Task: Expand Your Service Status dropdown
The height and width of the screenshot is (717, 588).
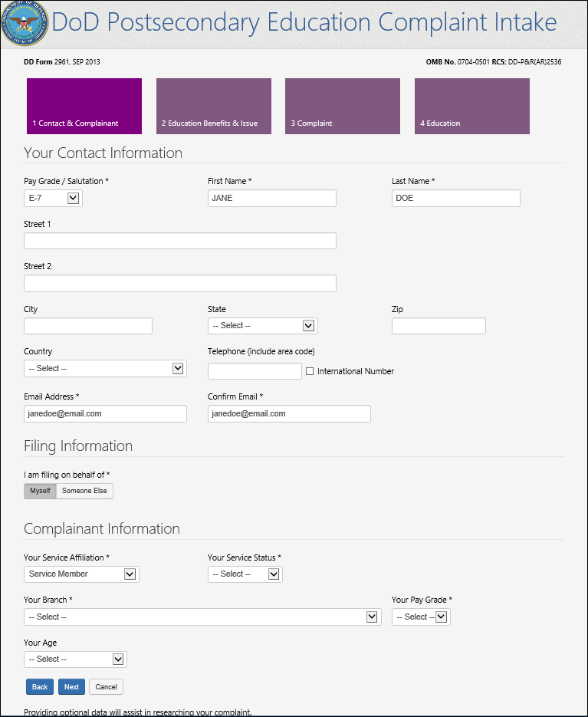Action: click(x=245, y=574)
